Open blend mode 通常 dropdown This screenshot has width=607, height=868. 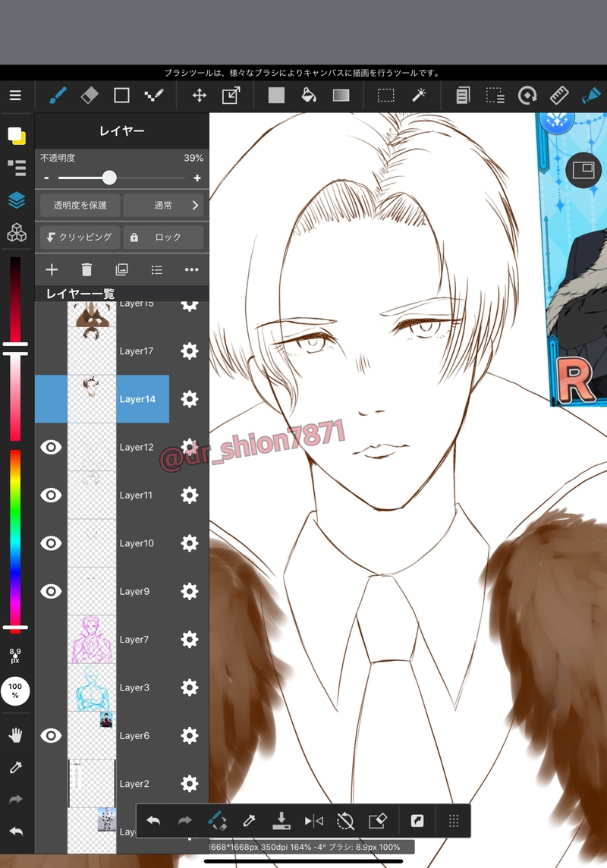tap(163, 205)
